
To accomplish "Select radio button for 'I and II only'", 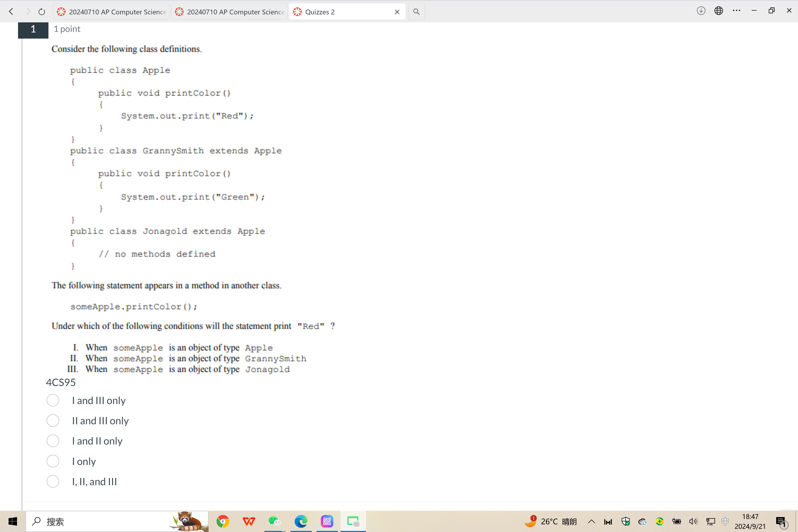I will pyautogui.click(x=53, y=440).
